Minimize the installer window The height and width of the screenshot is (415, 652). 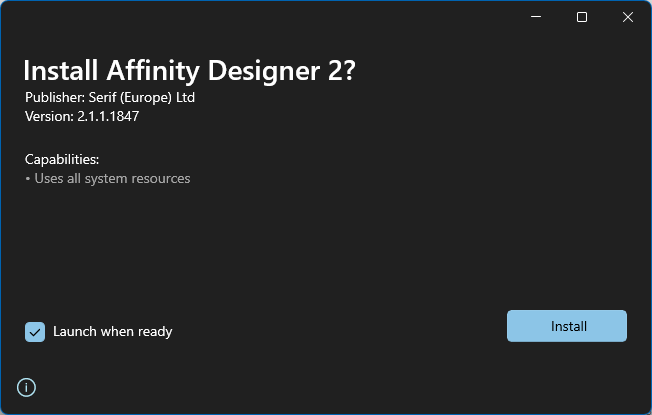tap(537, 17)
